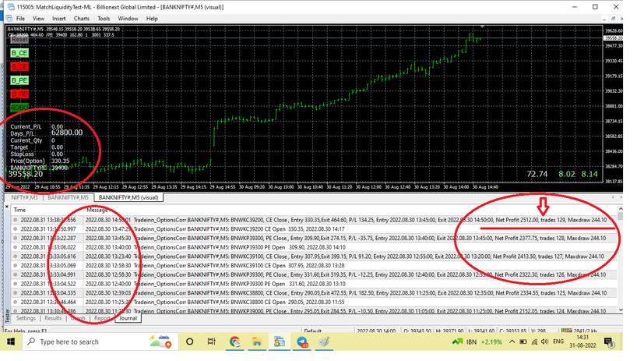The image size is (644, 361).
Task: Select journal row with Net Profit 2334.55
Action: [x=314, y=293]
